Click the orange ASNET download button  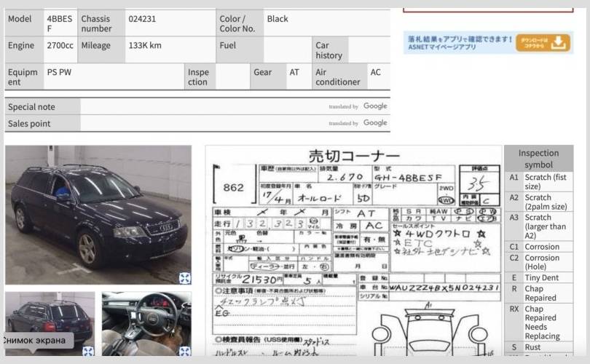pos(543,42)
